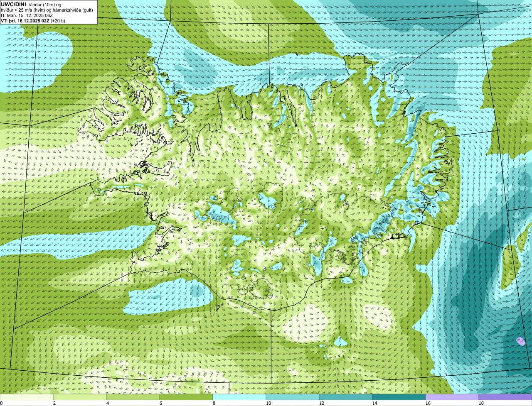Click the valid time 'VT: þri. 16.12.2025 02Z (+20 h)'
The height and width of the screenshot is (406, 532).
[33, 20]
